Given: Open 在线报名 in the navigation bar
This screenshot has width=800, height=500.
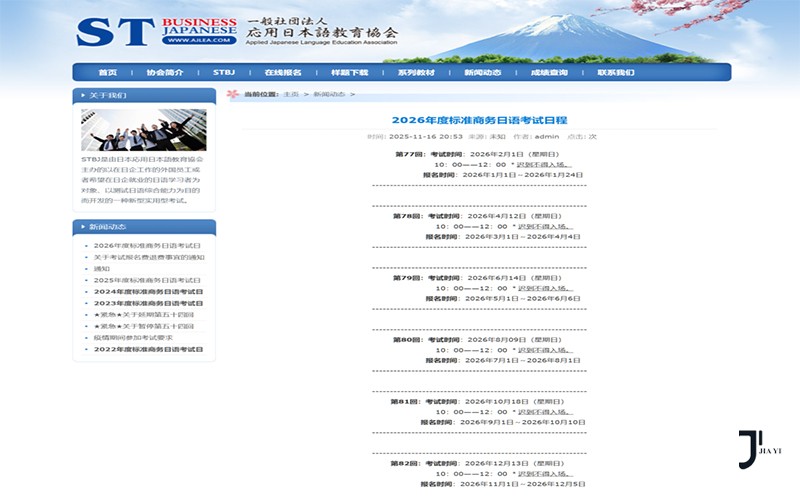Looking at the screenshot, I should tap(283, 72).
